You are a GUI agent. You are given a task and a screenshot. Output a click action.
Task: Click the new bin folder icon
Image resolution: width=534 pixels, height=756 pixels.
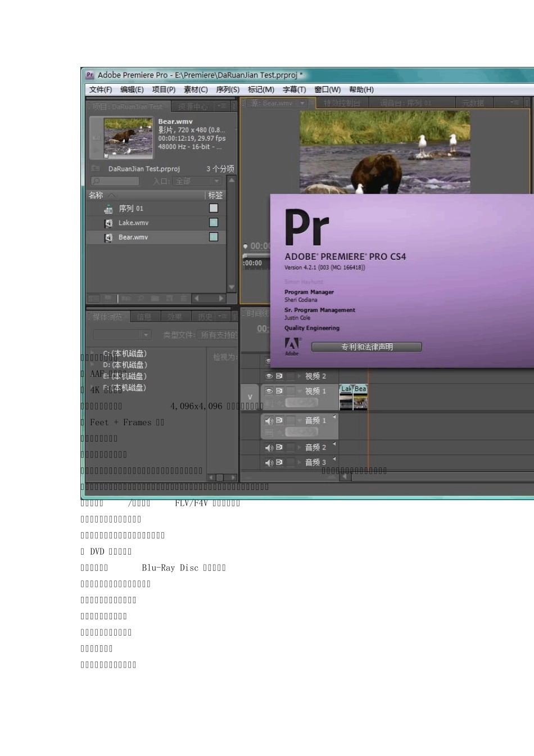[x=155, y=299]
